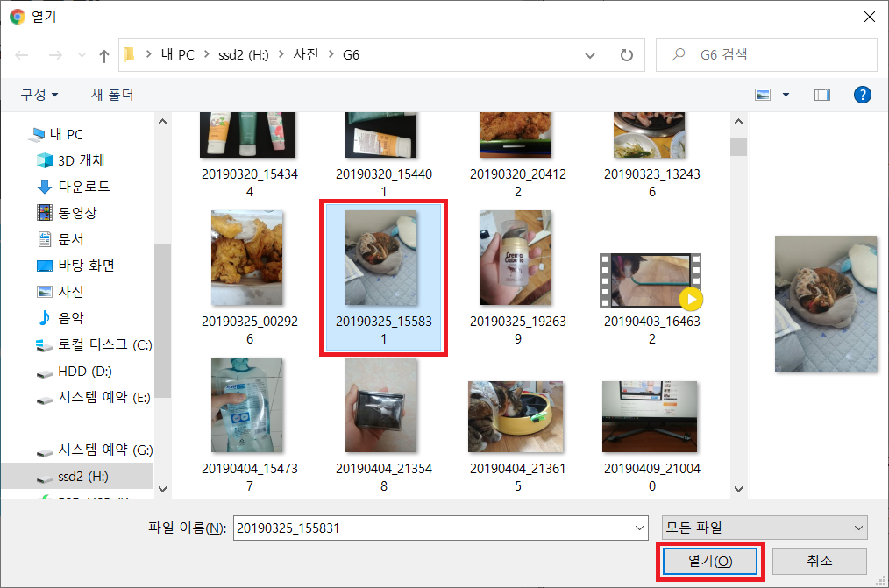This screenshot has height=588, width=889.
Task: Open recent locations dropdown arrow
Action: click(82, 55)
